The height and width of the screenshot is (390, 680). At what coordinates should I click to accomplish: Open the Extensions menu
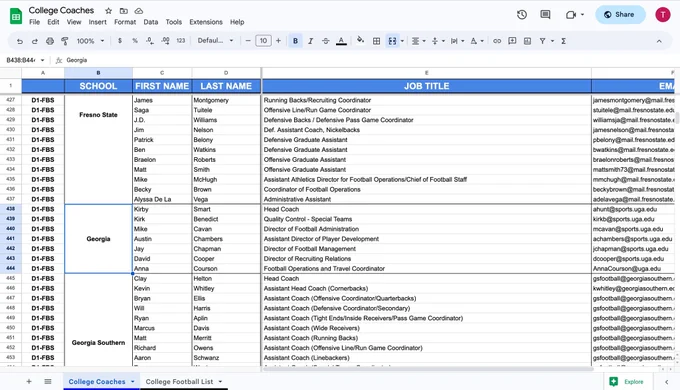[206, 22]
